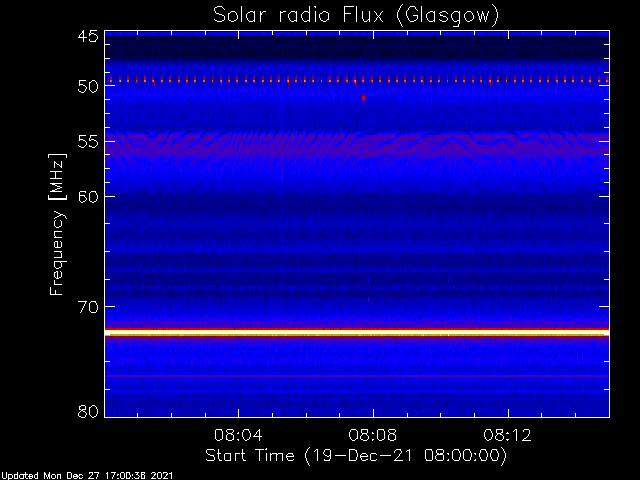Click the '08:12' time tick label
Screen dimensions: 640x480
pos(507,435)
